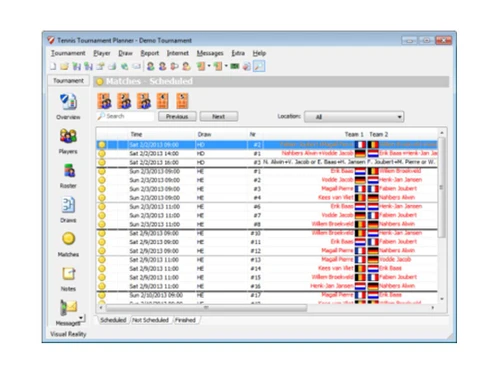
Task: Click tennis ball icon on Sat 2/2/2013 14:00 row
Action: click(102, 154)
